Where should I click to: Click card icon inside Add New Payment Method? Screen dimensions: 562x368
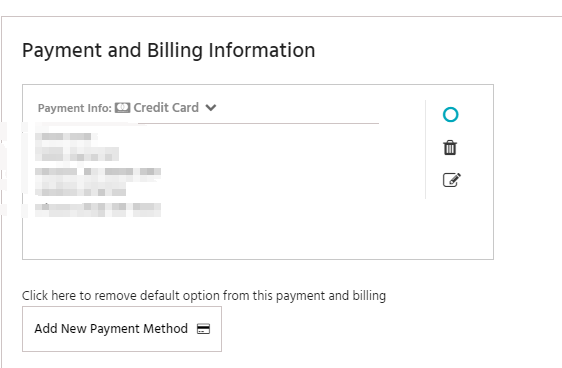(203, 329)
